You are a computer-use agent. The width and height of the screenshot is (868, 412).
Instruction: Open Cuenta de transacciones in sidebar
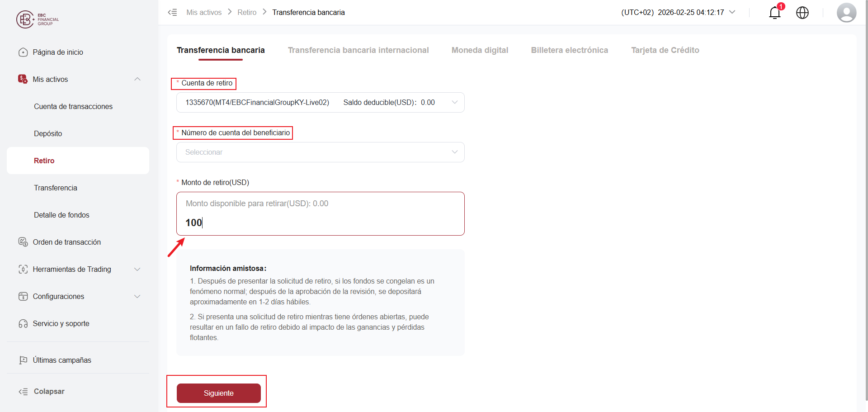(x=78, y=106)
